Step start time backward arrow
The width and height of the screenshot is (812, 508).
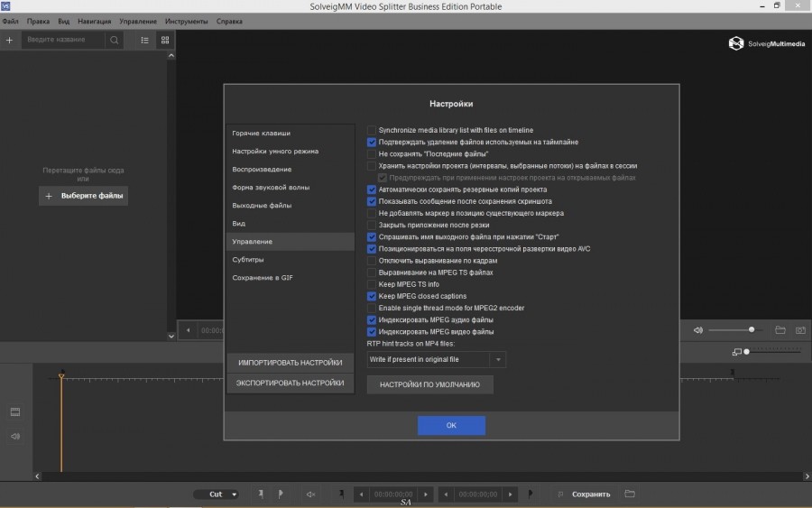(x=362, y=494)
